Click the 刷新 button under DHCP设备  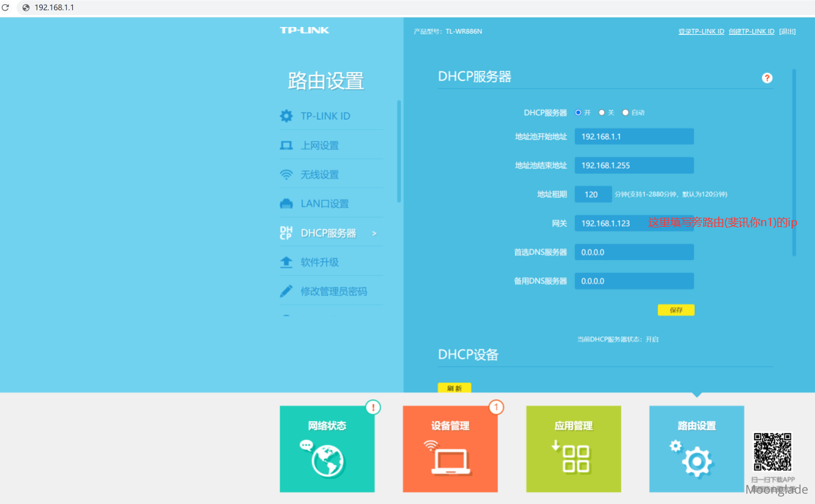[x=454, y=389]
